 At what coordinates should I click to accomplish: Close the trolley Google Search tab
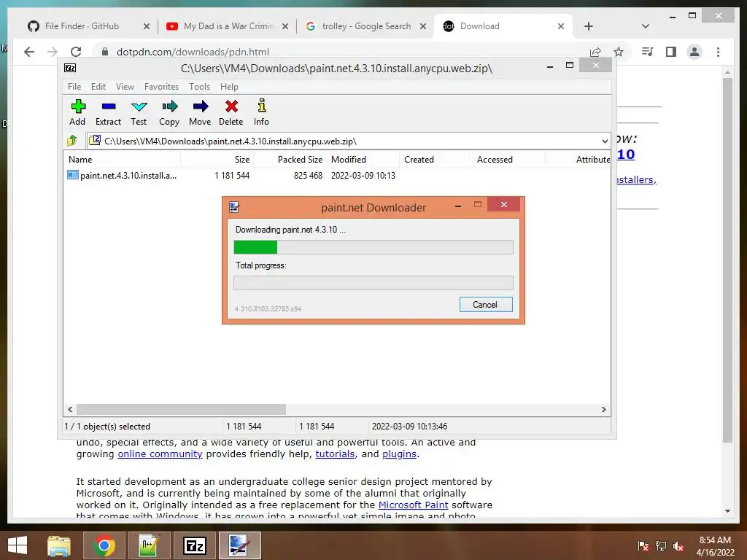pos(423,27)
